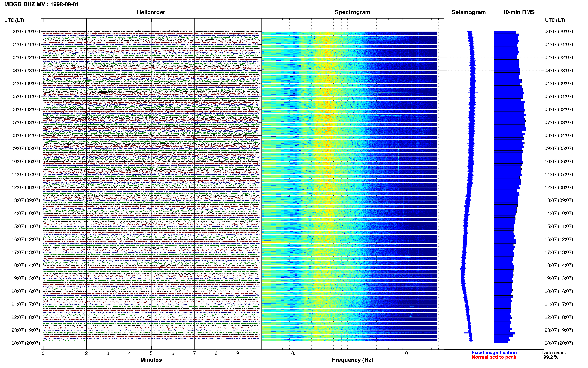The height and width of the screenshot is (368, 588).
Task: Select the Spectrogram panel heading
Action: pyautogui.click(x=352, y=12)
